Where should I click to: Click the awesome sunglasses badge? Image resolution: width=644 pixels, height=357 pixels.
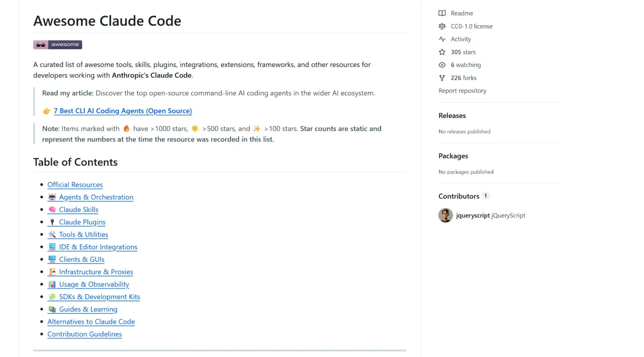tap(57, 44)
